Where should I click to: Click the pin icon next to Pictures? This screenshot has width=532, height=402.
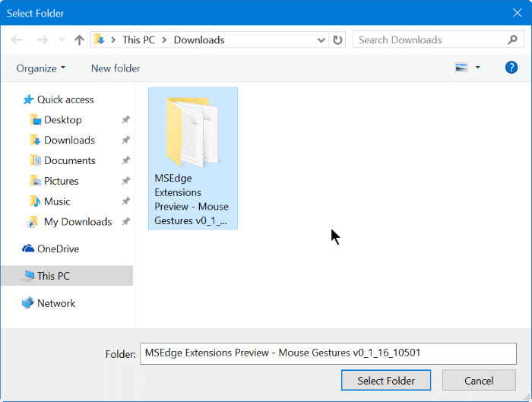tap(126, 180)
